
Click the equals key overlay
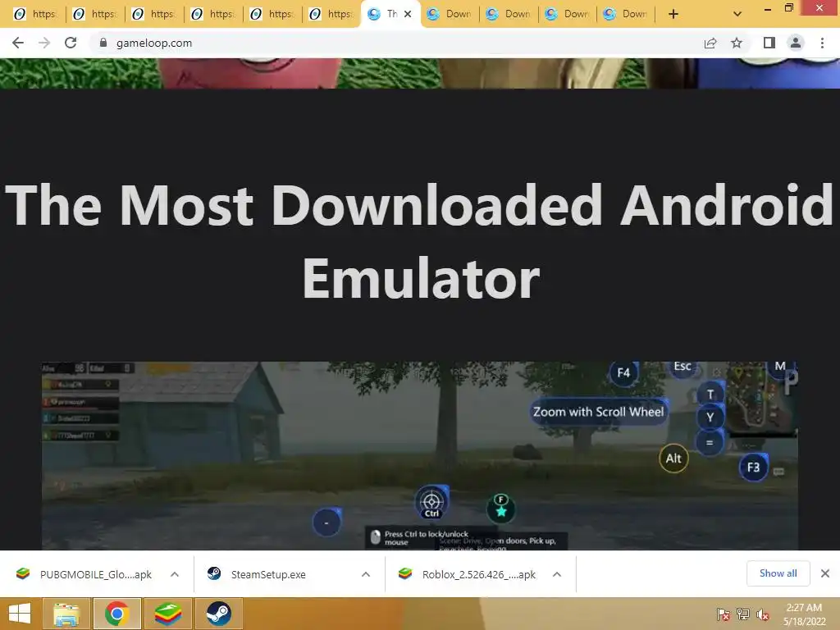[710, 442]
